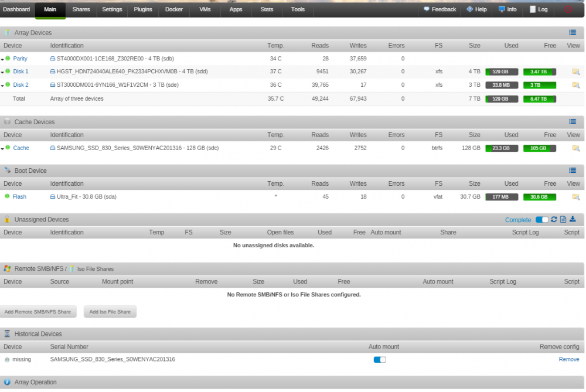The width and height of the screenshot is (586, 392).
Task: Click Add Iso File Share button
Action: [110, 312]
